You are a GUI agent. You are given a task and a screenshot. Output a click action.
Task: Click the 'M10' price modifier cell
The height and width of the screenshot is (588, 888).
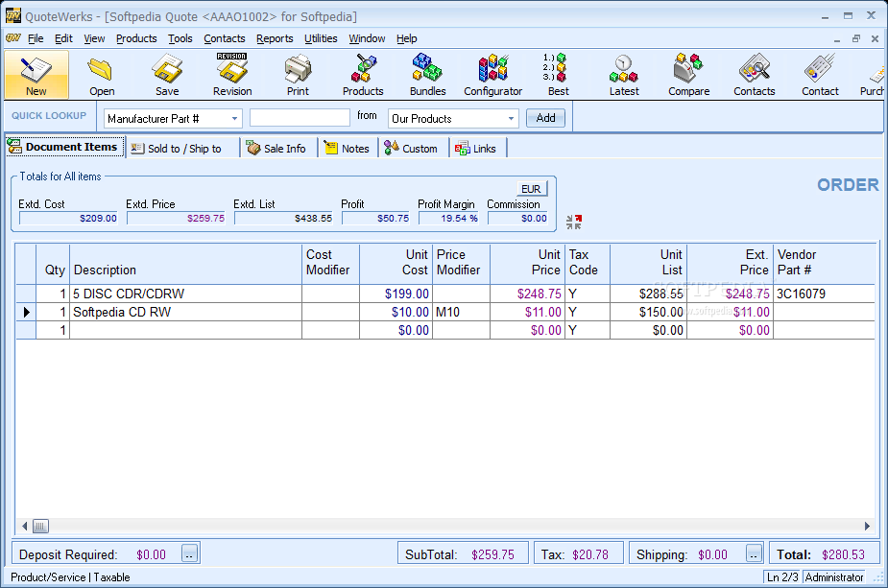[x=461, y=312]
